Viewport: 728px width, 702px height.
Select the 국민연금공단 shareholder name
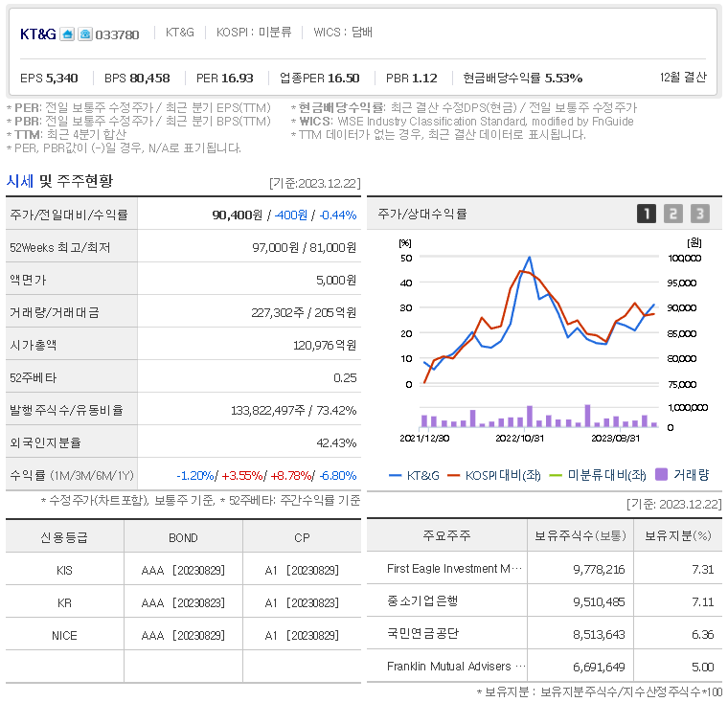point(422,634)
